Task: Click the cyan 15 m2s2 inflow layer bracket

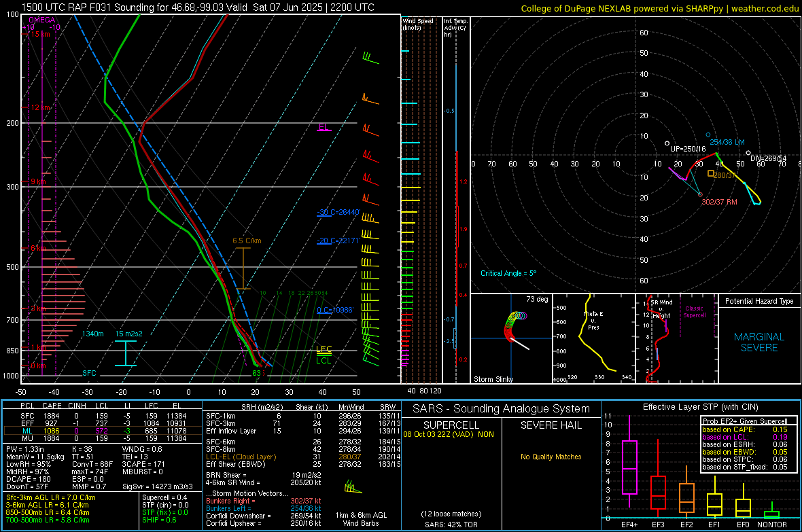Action: (x=125, y=353)
